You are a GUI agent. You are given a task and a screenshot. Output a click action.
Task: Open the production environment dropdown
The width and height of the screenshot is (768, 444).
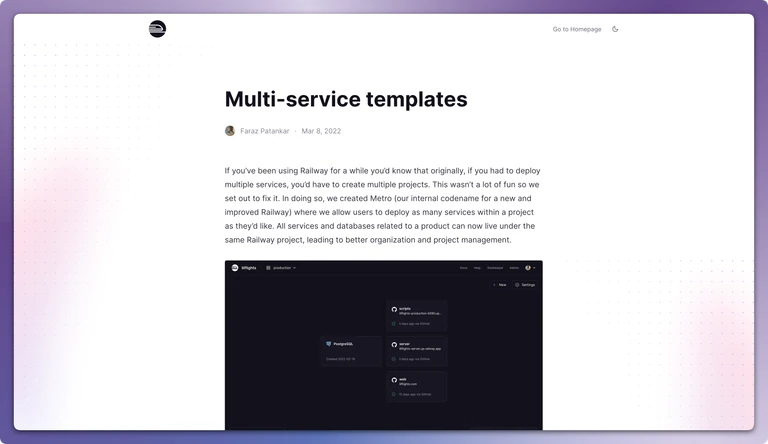tap(281, 268)
